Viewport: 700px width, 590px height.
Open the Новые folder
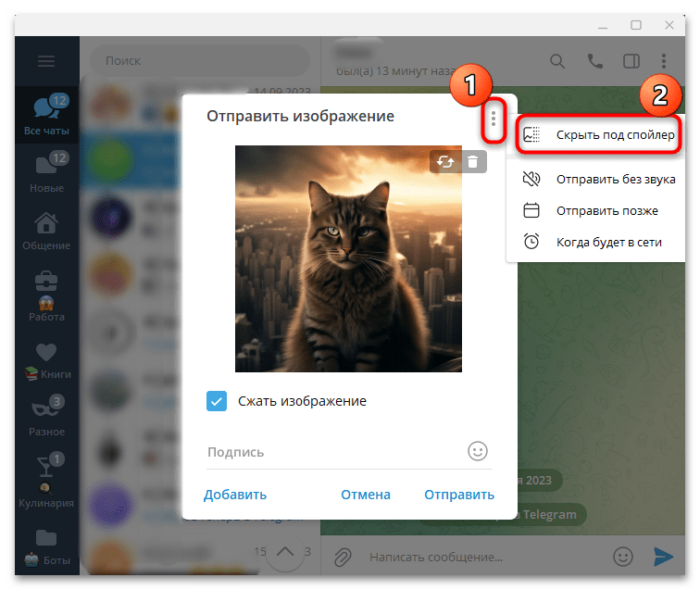46,172
